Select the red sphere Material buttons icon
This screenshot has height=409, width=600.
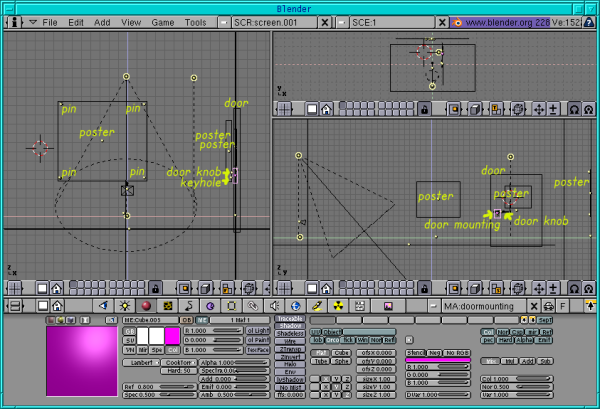point(146,305)
